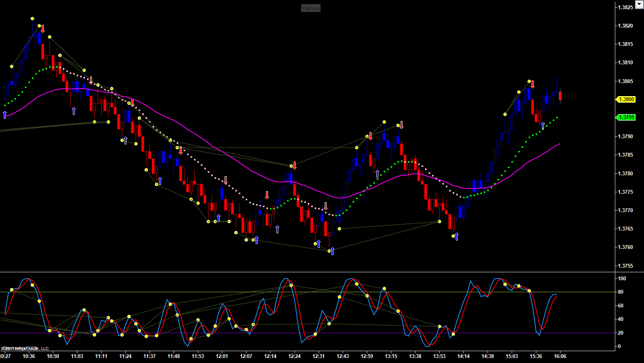
Task: Select the yellow 1.3800 price marker
Action: coord(626,99)
